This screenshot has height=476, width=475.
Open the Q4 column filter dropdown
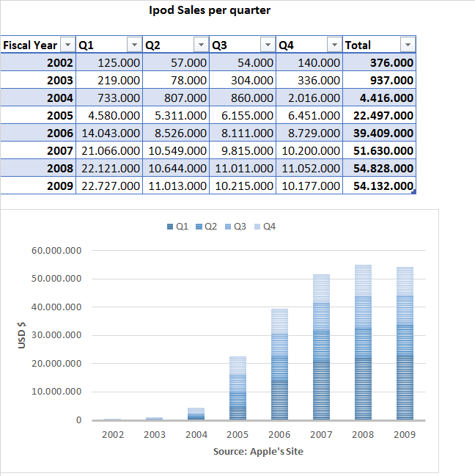coord(334,45)
